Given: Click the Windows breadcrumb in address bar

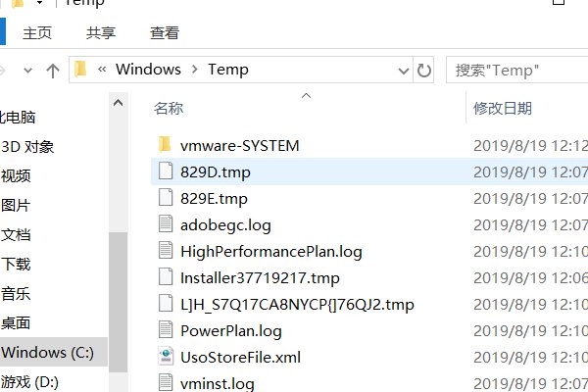Looking at the screenshot, I should coord(148,70).
